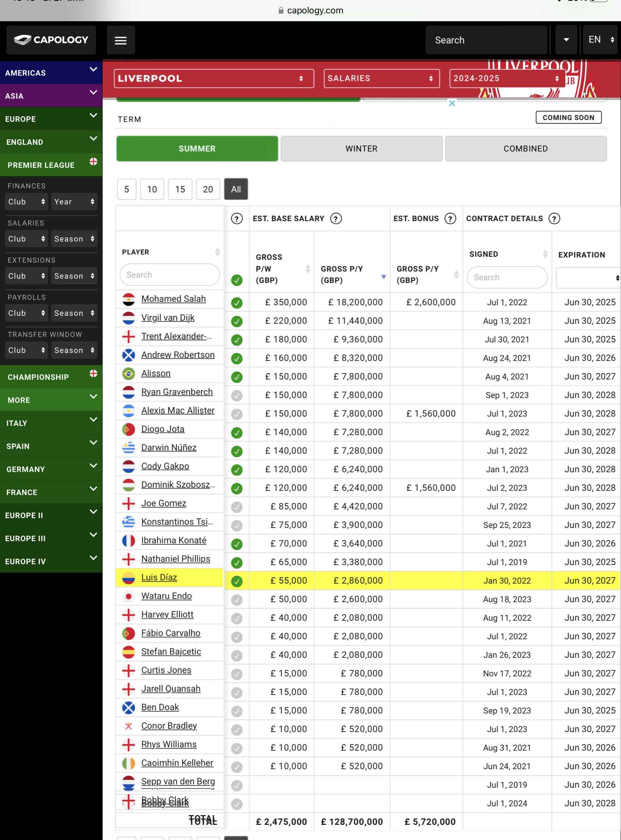This screenshot has width=621, height=840.
Task: Sort by Gross P/Y base salary arrow
Action: click(x=384, y=277)
